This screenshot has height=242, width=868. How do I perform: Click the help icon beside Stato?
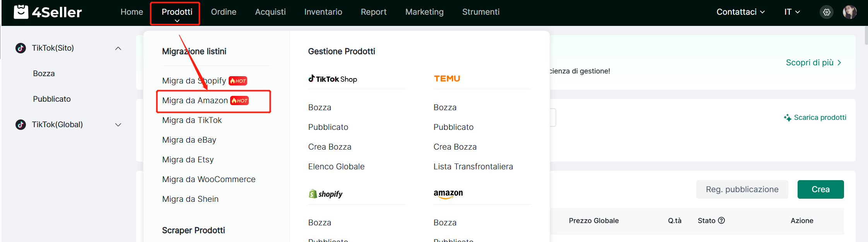pyautogui.click(x=721, y=220)
